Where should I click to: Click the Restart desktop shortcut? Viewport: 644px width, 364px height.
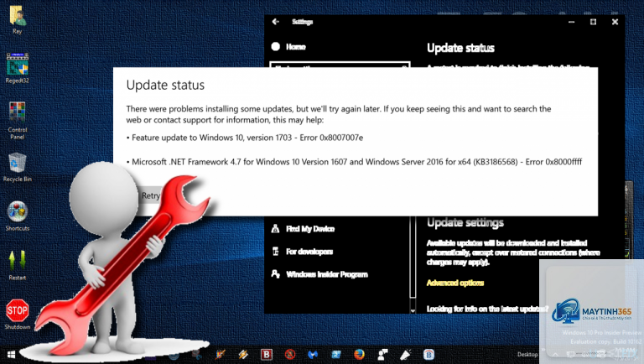coord(17,265)
